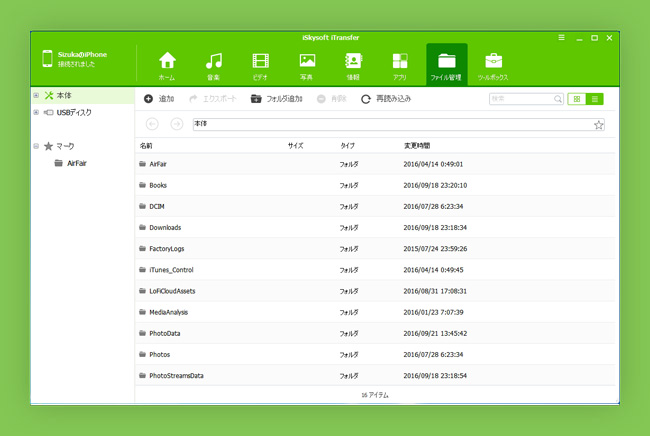Expand the 本体 tree node
This screenshot has height=436, width=650.
click(36, 95)
